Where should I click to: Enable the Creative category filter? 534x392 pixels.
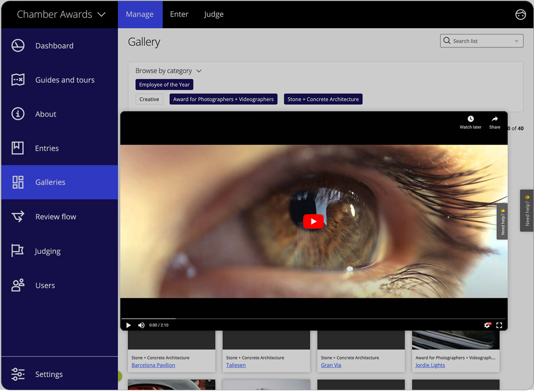[x=149, y=99]
